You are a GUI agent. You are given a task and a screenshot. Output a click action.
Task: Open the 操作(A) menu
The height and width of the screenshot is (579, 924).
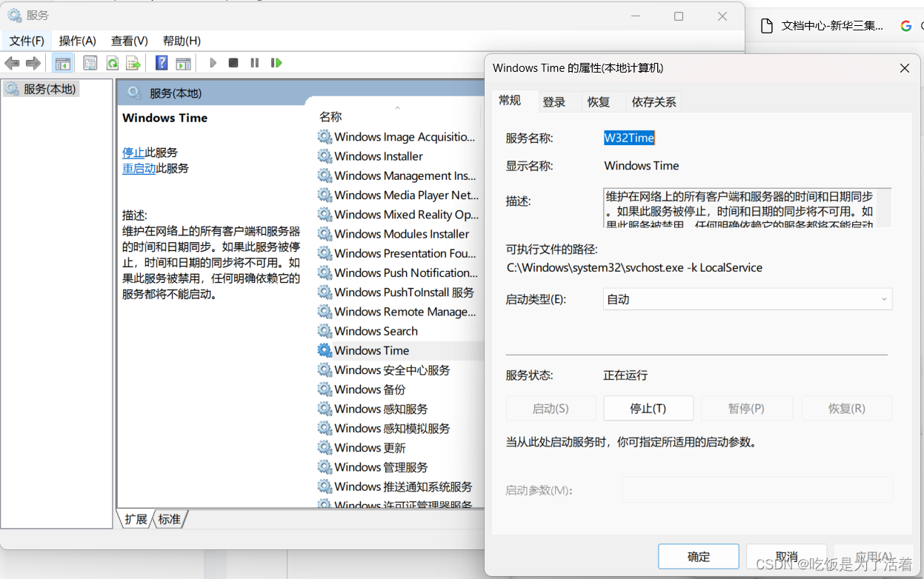[78, 41]
